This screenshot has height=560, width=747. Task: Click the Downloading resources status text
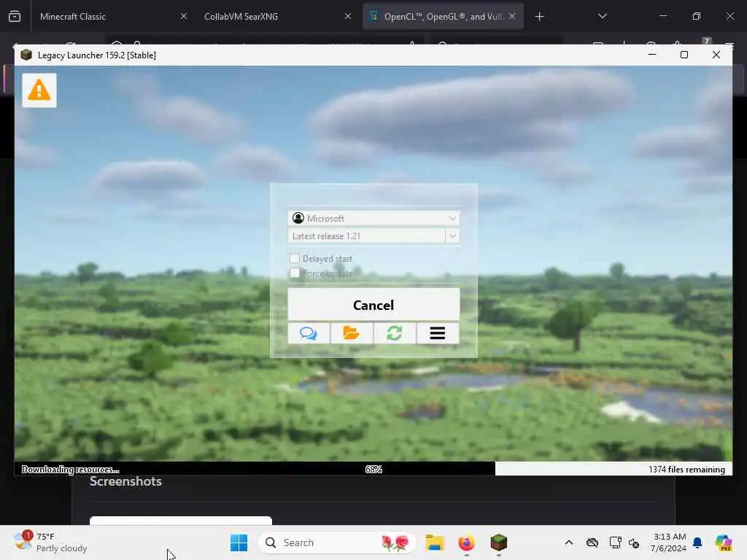coord(70,470)
